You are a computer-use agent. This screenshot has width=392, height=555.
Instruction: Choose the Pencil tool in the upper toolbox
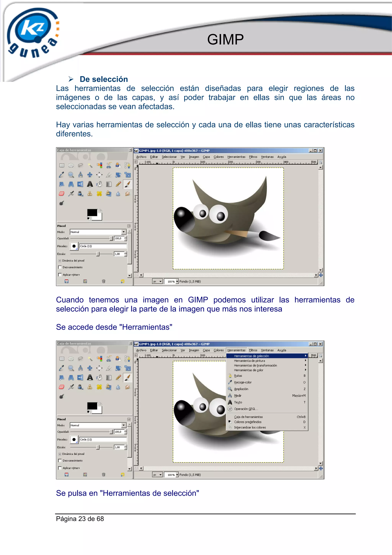pos(118,184)
